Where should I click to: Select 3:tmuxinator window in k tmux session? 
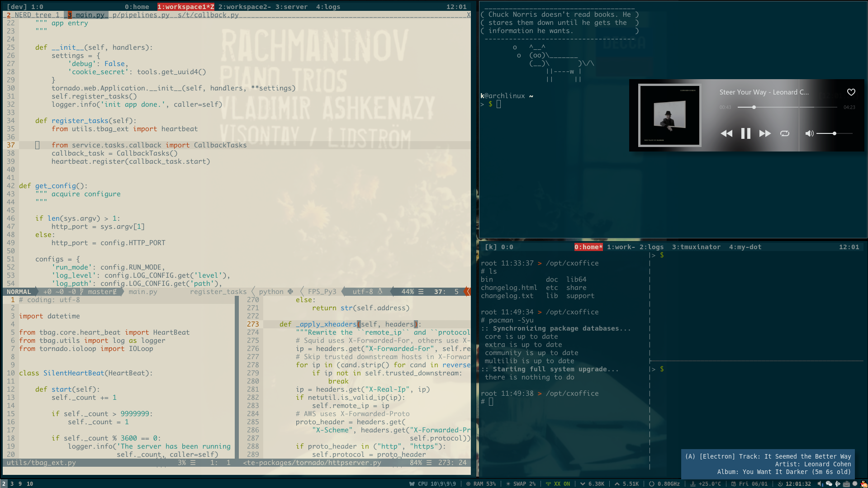point(696,247)
